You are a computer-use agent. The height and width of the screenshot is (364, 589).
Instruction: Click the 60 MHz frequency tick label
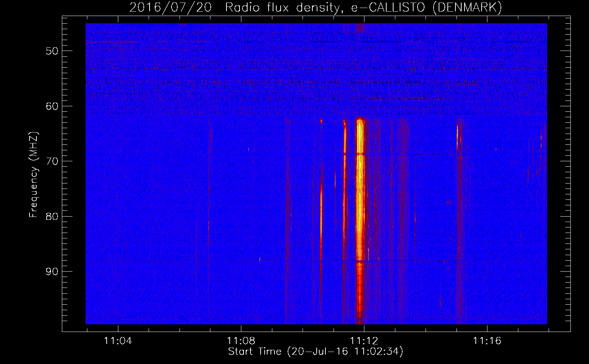pos(52,106)
